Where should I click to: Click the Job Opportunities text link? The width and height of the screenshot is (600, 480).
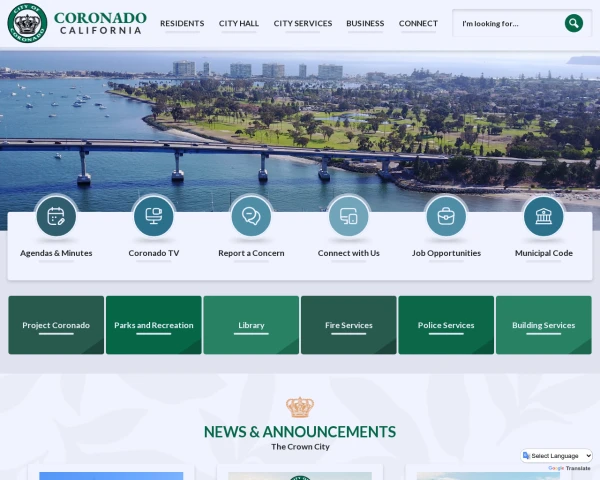pos(446,253)
